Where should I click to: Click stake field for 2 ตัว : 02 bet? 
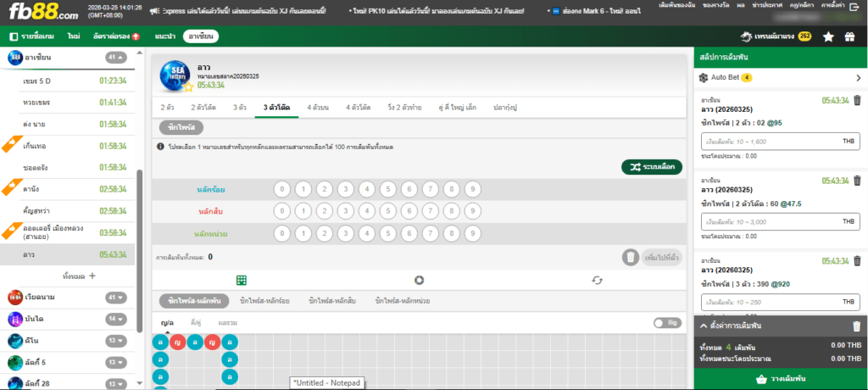coord(781,142)
